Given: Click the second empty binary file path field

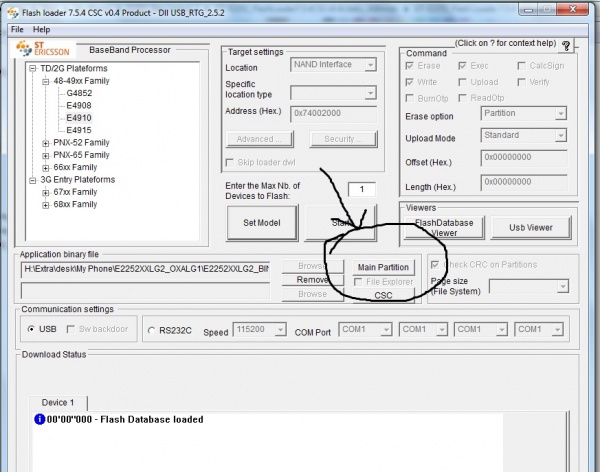Looking at the screenshot, I should pyautogui.click(x=145, y=291).
